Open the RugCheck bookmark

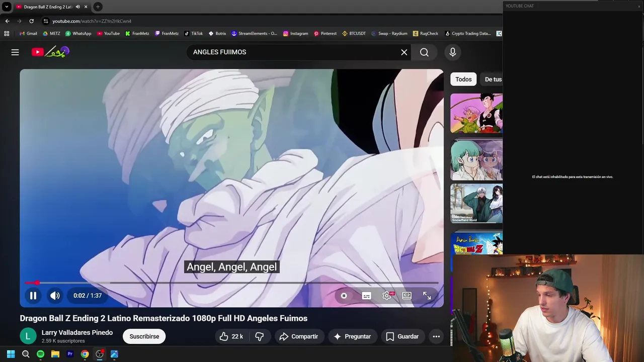425,34
